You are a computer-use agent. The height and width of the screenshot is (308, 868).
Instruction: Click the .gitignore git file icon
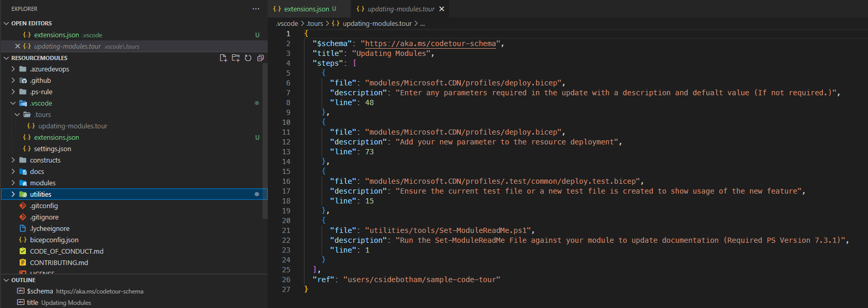[x=23, y=217]
